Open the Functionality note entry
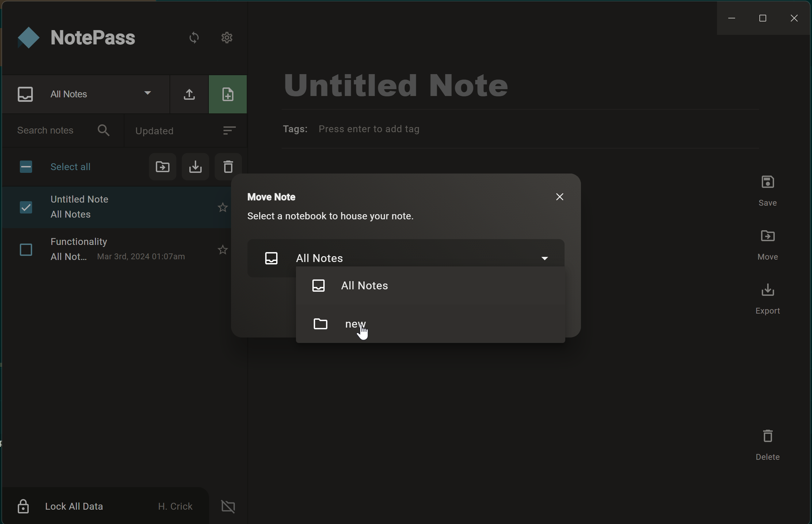This screenshot has height=524, width=812. click(116, 250)
